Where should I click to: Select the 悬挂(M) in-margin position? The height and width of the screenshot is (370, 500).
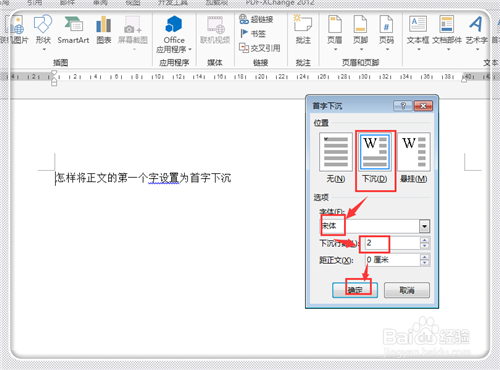pyautogui.click(x=414, y=158)
